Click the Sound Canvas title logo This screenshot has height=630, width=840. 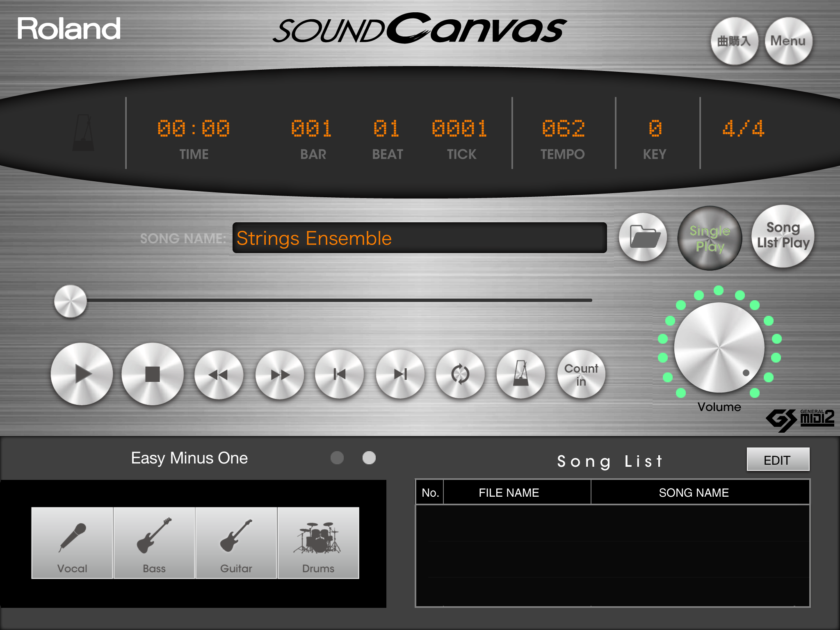click(420, 28)
